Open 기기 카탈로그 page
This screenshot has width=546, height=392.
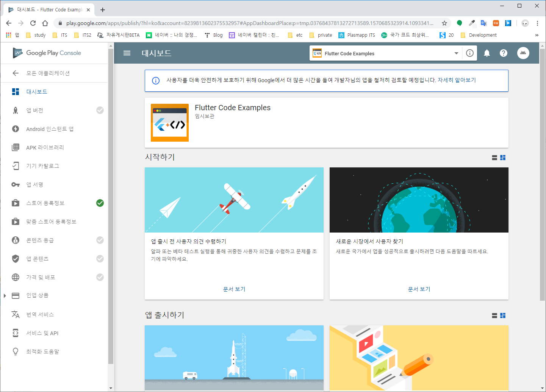54,166
